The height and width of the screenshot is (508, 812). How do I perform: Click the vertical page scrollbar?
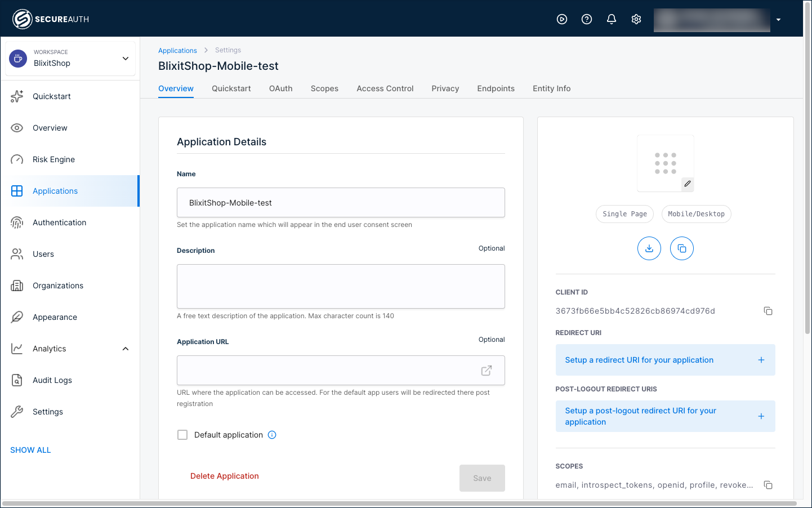pyautogui.click(x=807, y=169)
